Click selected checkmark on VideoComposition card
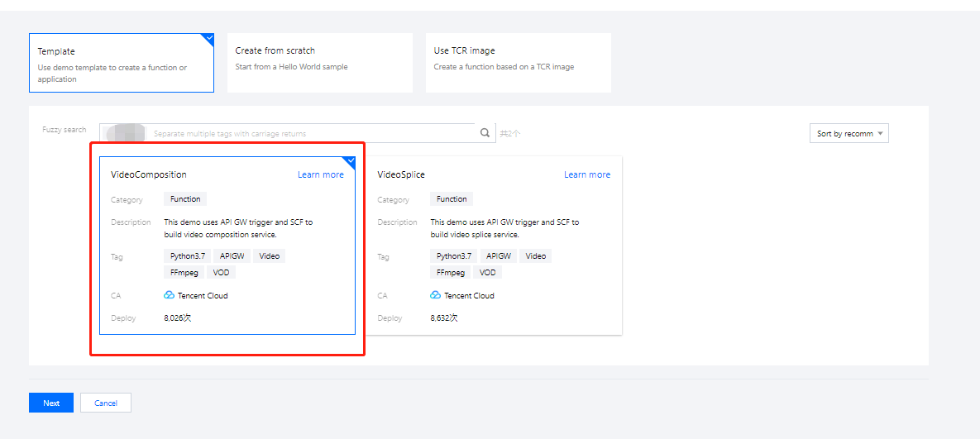The image size is (980, 439). 350,161
